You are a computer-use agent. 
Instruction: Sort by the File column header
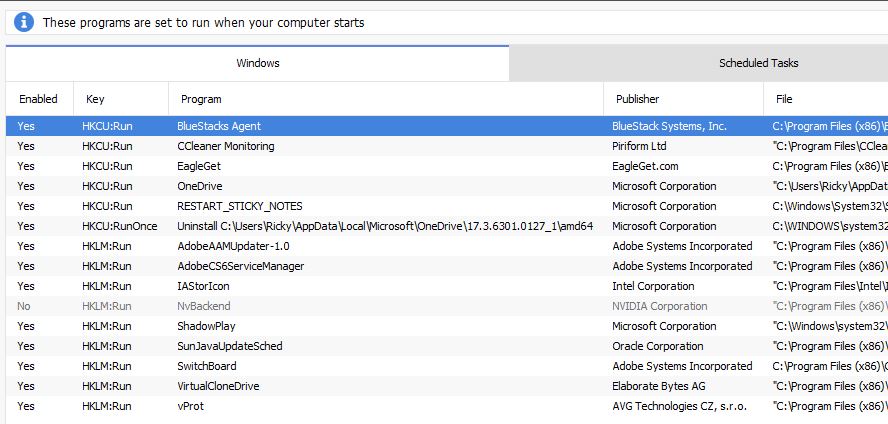784,99
